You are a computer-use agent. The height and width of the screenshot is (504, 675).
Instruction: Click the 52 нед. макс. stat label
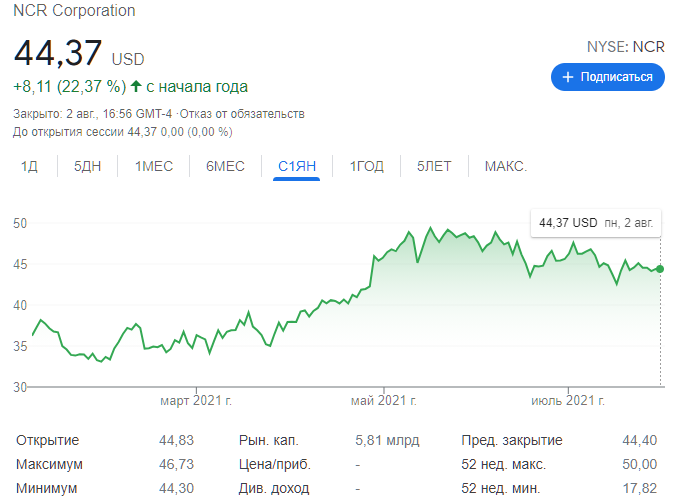click(503, 464)
